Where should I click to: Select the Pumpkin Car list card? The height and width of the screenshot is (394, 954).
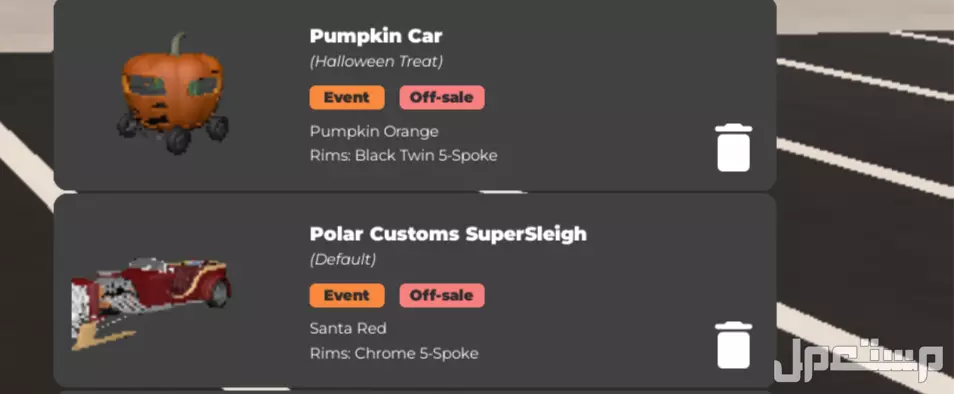click(x=415, y=94)
